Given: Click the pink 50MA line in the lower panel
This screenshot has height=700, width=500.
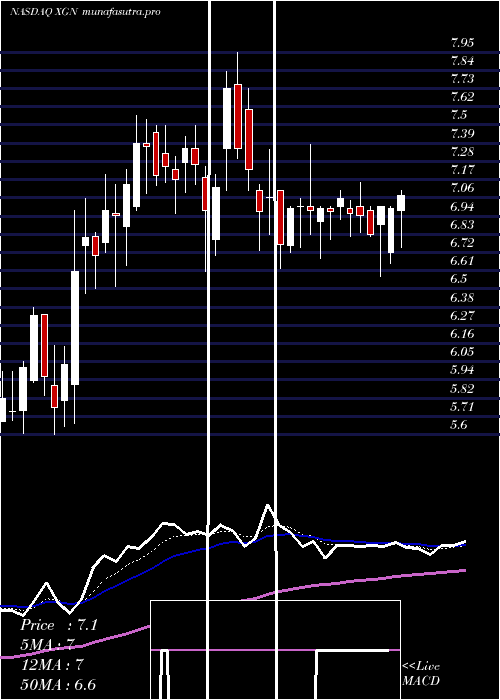Looking at the screenshot, I should 357,580.
